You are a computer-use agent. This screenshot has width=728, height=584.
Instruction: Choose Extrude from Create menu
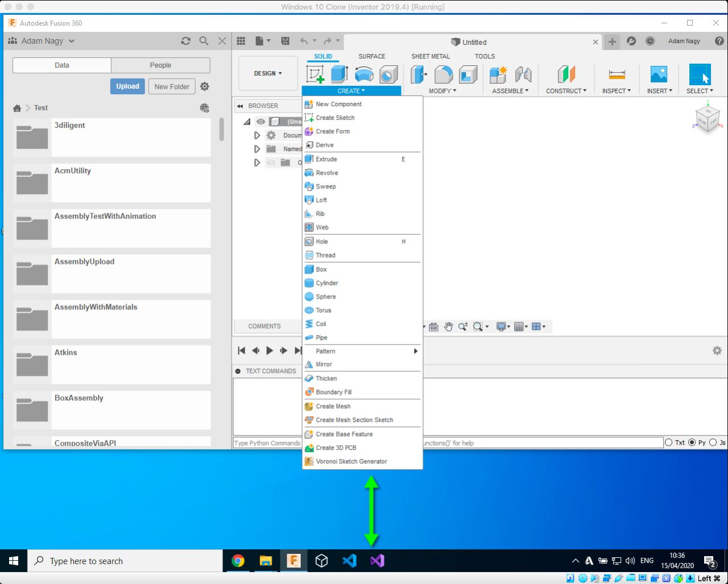pyautogui.click(x=362, y=159)
